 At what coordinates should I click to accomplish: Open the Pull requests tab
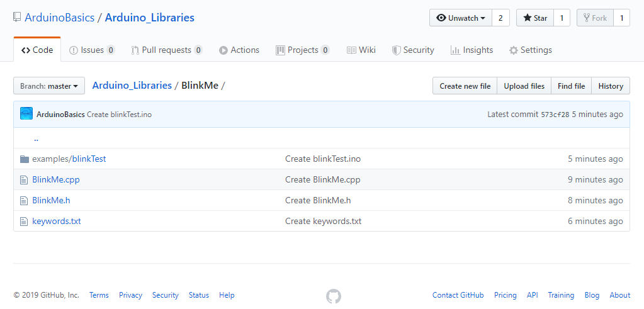(x=167, y=50)
